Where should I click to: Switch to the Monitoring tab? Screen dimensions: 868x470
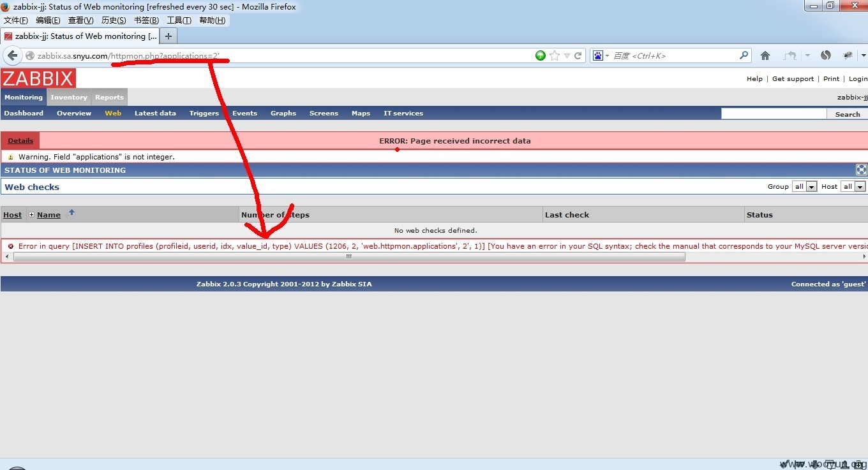coord(24,98)
